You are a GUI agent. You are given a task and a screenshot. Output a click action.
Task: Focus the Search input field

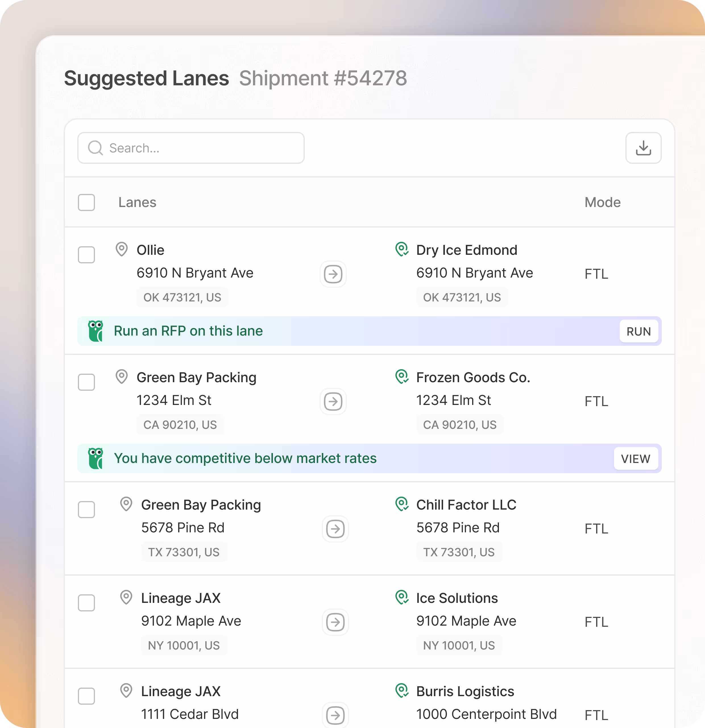point(200,148)
